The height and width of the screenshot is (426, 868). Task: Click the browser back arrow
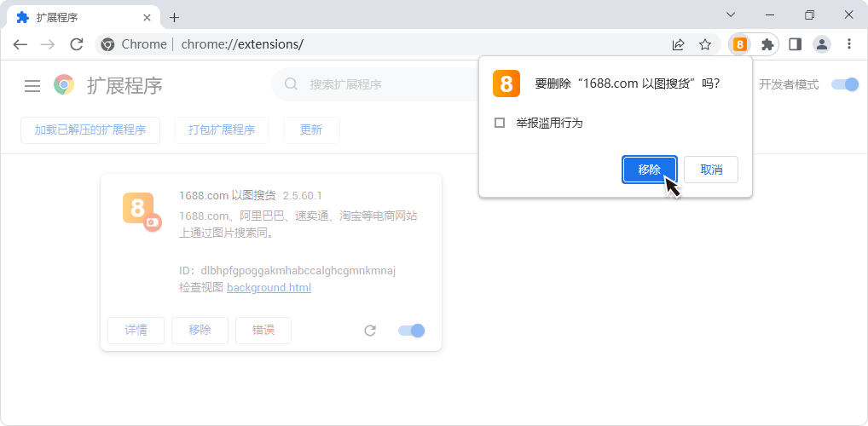[20, 45]
